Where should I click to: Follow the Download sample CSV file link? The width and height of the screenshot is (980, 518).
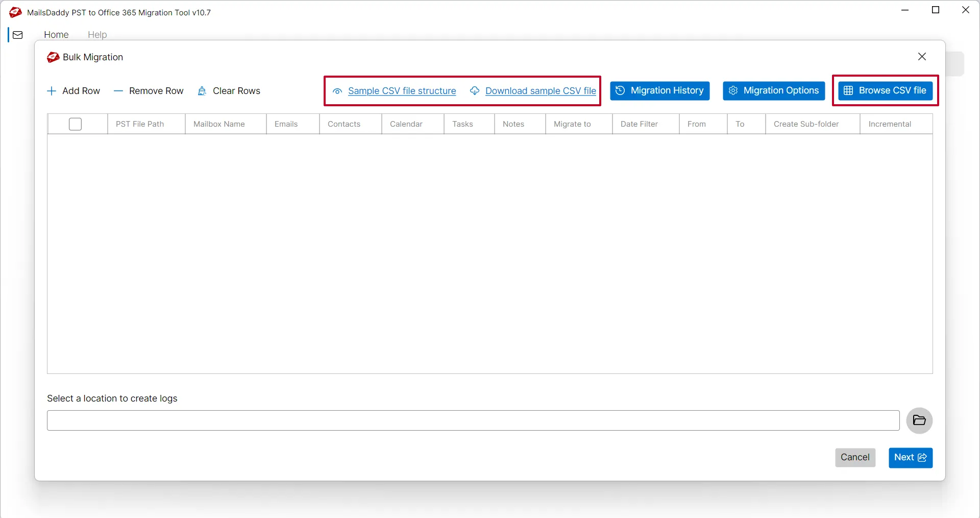(x=541, y=91)
